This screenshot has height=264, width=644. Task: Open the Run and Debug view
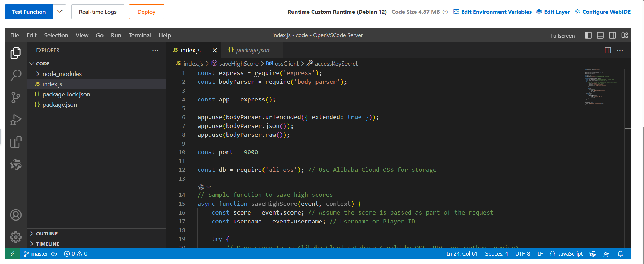click(16, 120)
